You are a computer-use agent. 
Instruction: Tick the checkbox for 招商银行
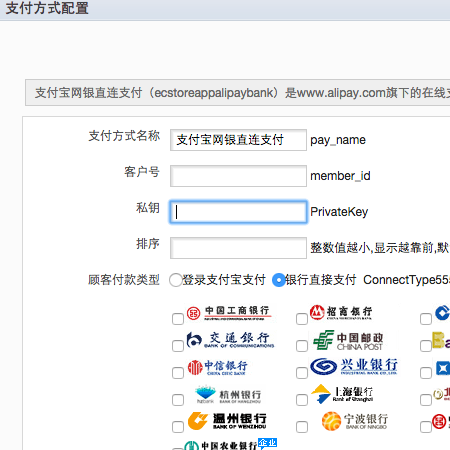[302, 319]
